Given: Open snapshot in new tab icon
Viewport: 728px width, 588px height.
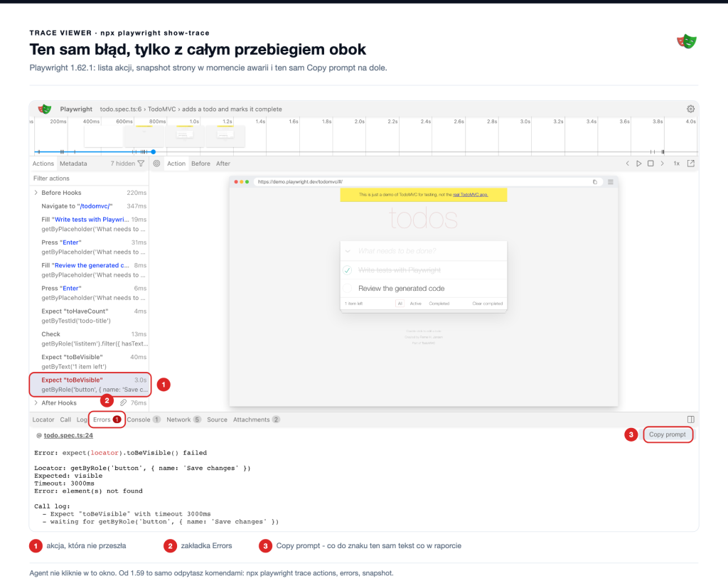Looking at the screenshot, I should pyautogui.click(x=691, y=164).
